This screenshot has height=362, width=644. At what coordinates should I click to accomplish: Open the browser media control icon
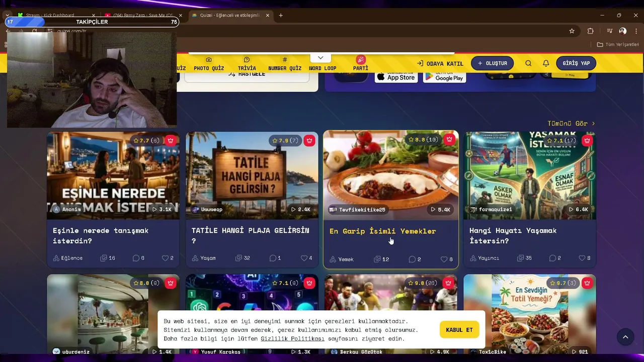tap(609, 31)
